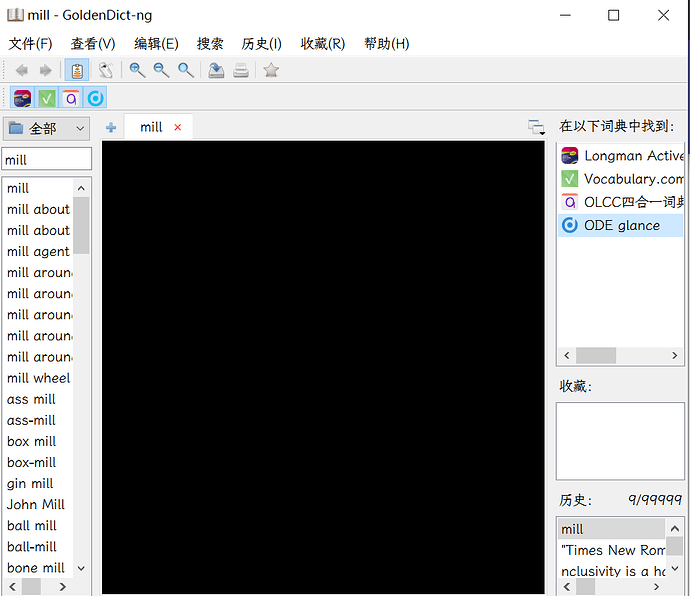690x596 pixels.
Task: Select Vocabulary.com in found dictionaries list
Action: tap(621, 179)
